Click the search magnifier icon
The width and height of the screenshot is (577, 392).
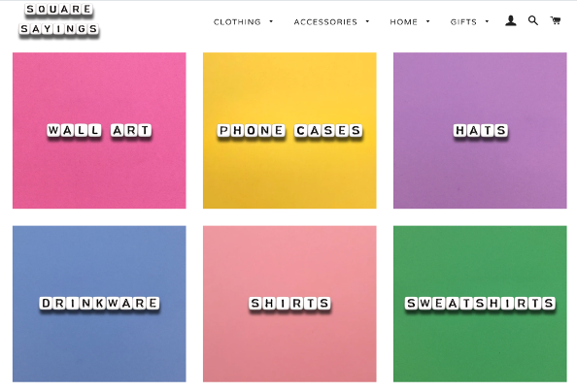click(x=533, y=20)
